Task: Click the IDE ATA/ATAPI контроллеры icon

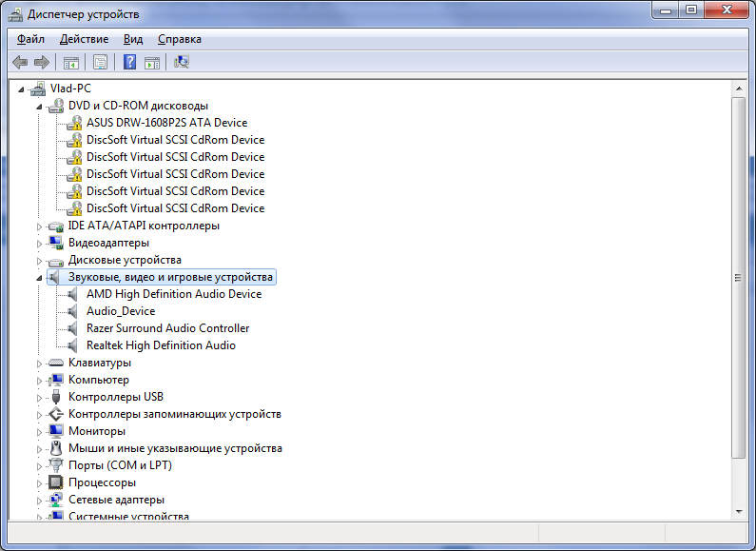Action: pos(56,226)
